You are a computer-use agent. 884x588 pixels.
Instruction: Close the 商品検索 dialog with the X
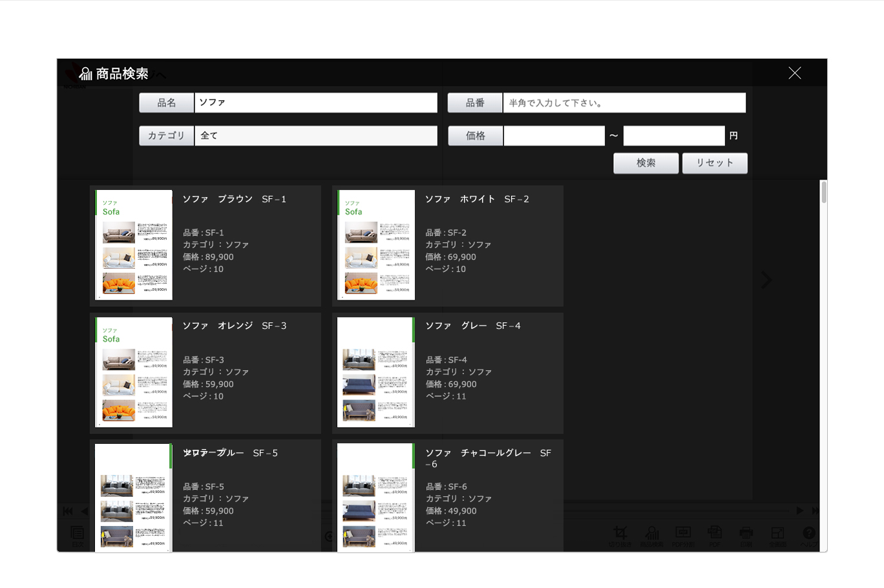click(x=794, y=73)
